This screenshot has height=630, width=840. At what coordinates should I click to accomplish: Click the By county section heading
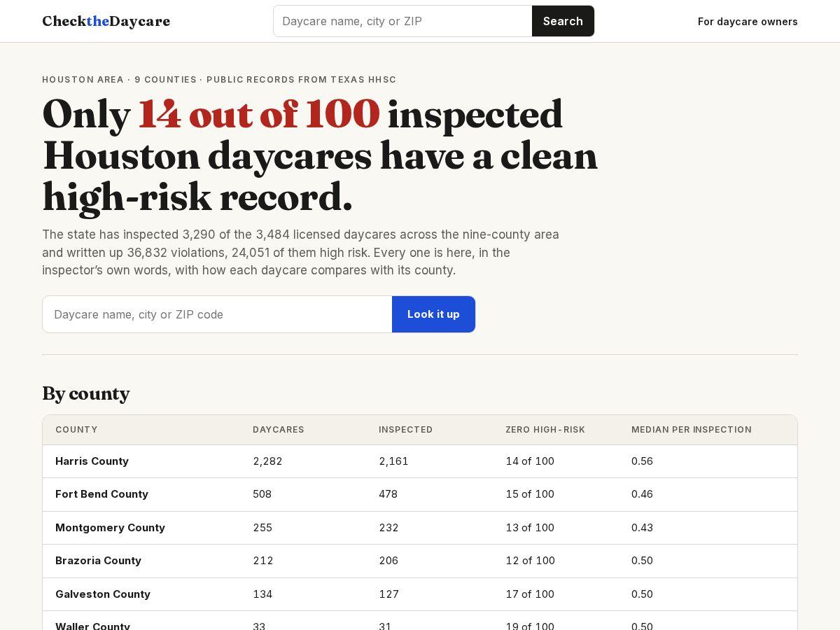pos(86,393)
